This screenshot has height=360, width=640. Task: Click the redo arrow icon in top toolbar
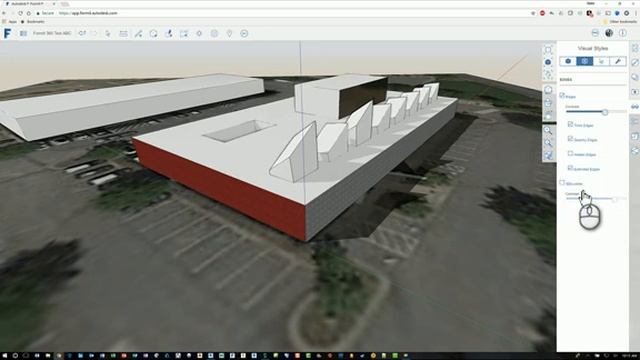(94, 33)
